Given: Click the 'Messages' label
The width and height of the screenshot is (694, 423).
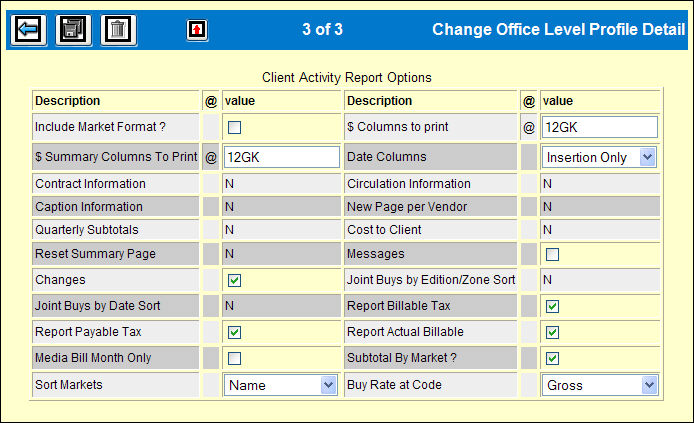Looking at the screenshot, I should (376, 254).
